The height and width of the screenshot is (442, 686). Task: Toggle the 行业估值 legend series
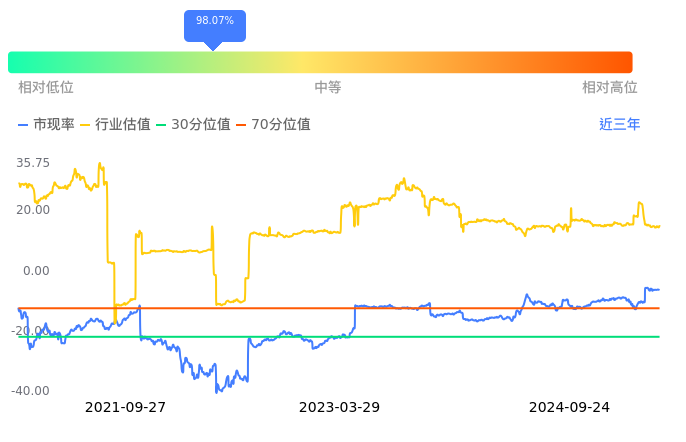click(x=115, y=125)
